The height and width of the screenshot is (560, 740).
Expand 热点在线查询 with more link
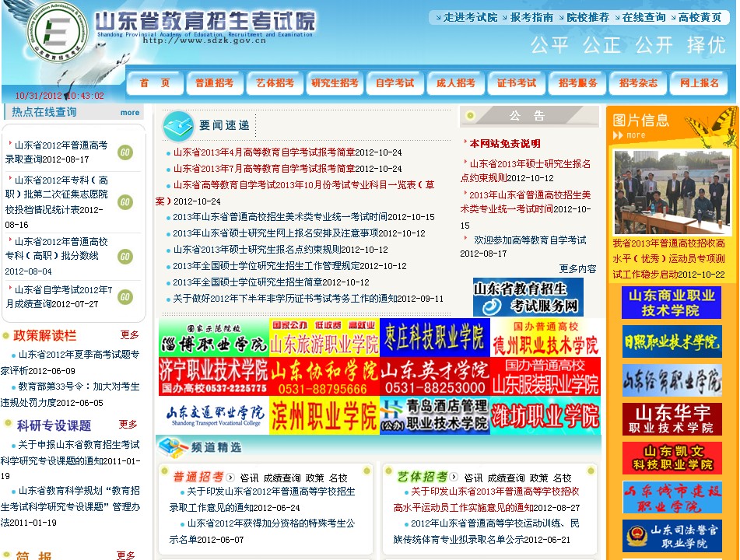click(129, 113)
